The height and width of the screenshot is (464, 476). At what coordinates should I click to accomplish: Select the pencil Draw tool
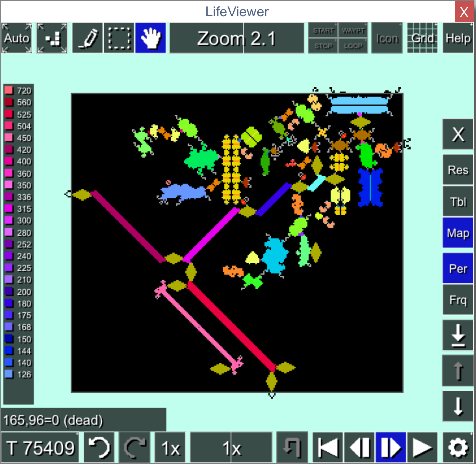coord(87,38)
